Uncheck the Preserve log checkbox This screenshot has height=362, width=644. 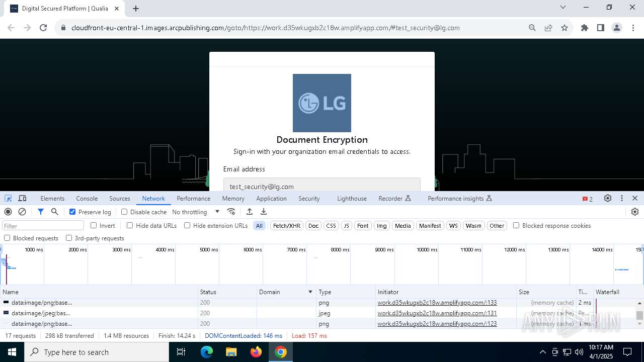72,212
